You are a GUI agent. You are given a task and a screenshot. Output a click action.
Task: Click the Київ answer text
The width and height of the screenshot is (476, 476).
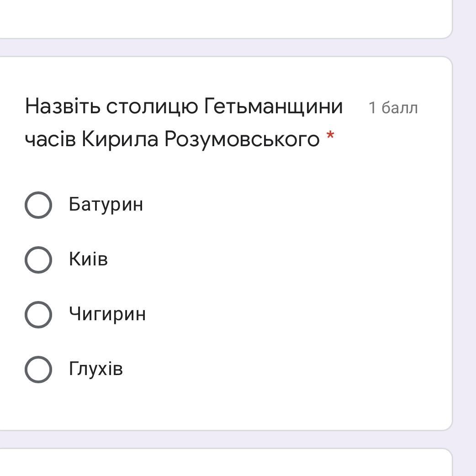89,259
